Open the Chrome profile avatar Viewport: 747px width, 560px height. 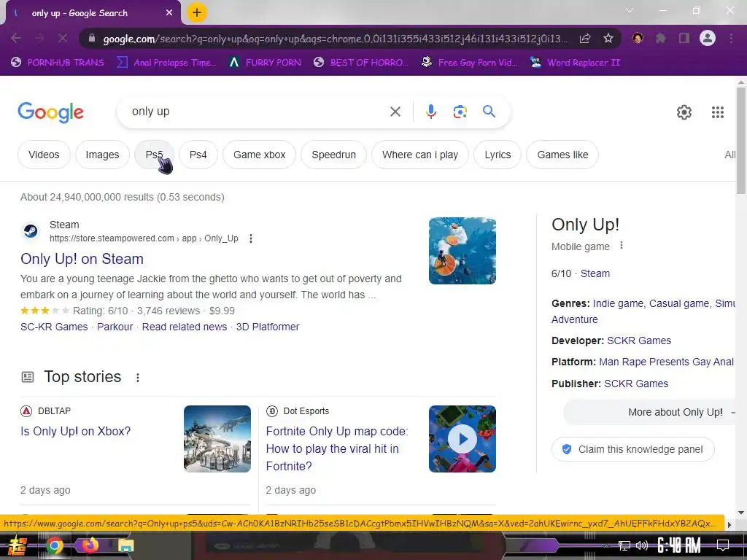708,38
